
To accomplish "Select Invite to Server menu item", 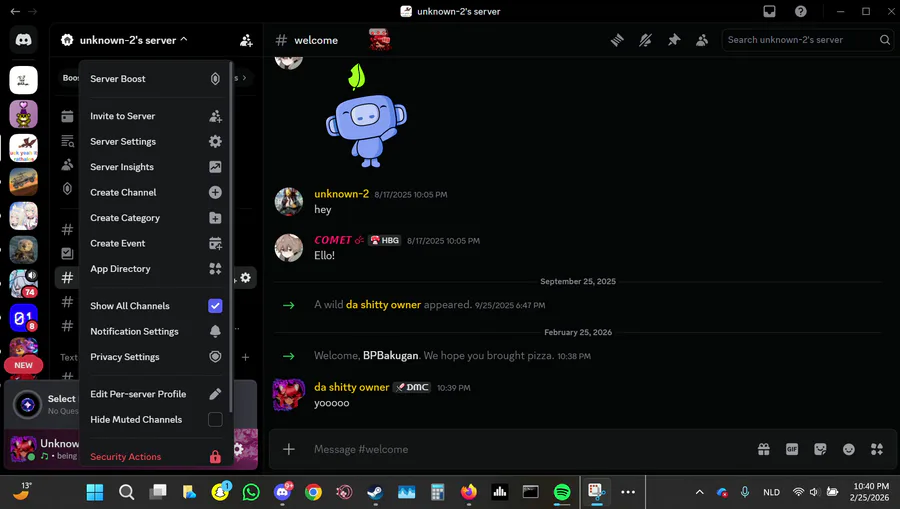I will (156, 116).
